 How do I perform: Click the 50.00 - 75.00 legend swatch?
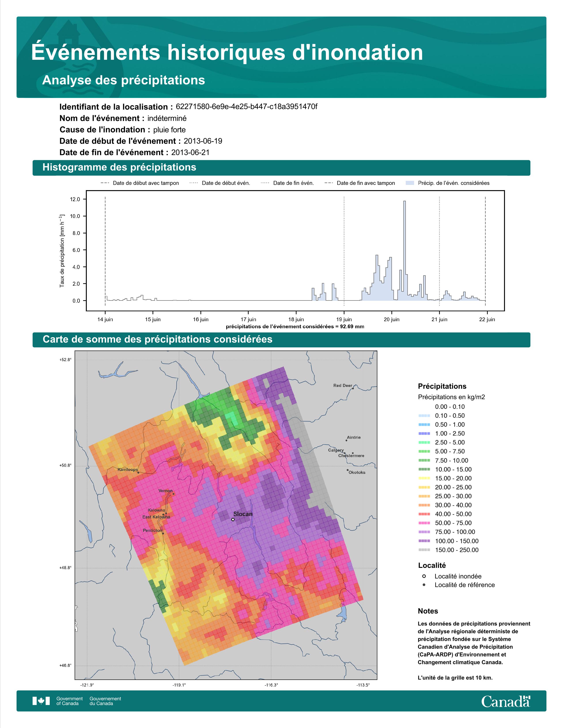pos(424,523)
